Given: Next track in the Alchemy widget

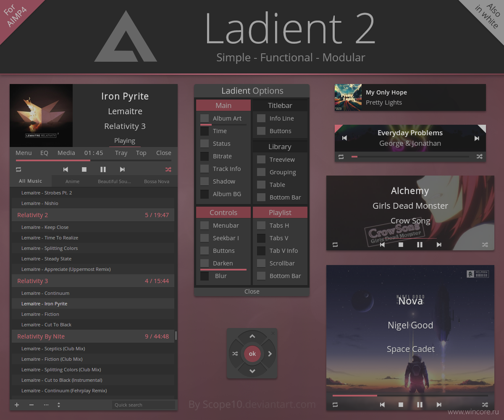Looking at the screenshot, I should coord(439,244).
